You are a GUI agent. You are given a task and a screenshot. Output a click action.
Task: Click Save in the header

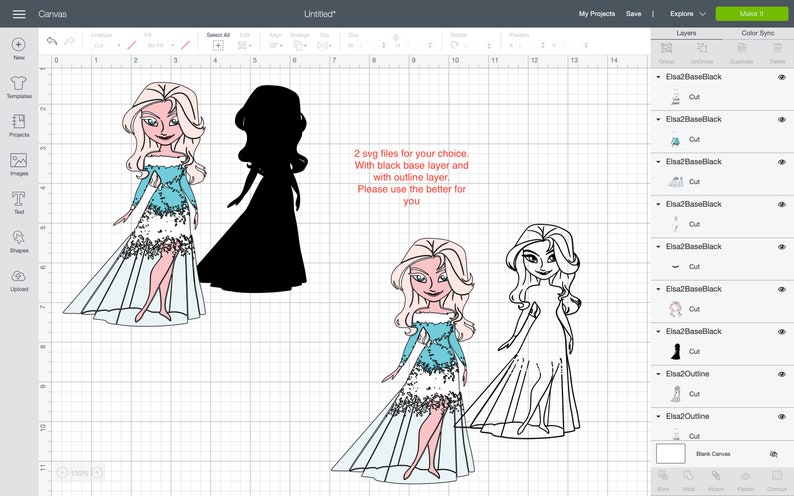[x=633, y=14]
